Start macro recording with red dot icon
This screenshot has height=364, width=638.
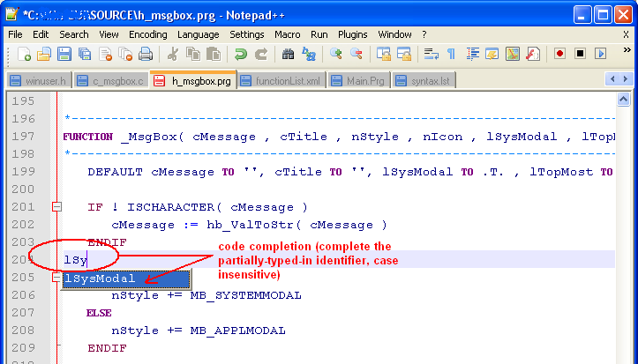[x=559, y=54]
